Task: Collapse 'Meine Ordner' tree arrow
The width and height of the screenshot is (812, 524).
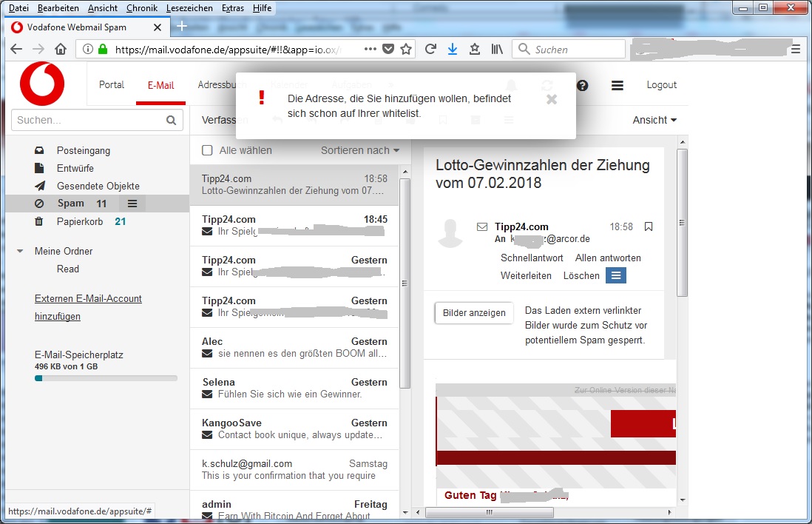Action: coord(20,251)
